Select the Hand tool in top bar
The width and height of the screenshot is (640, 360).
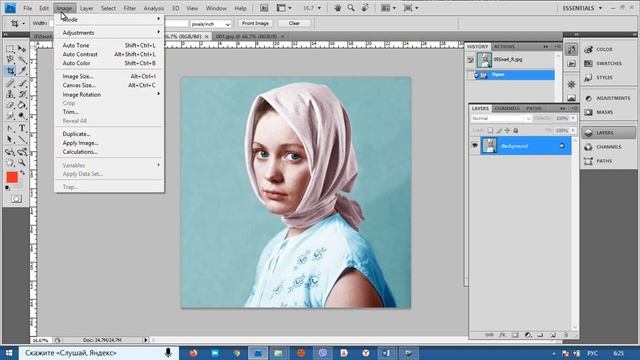(338, 8)
